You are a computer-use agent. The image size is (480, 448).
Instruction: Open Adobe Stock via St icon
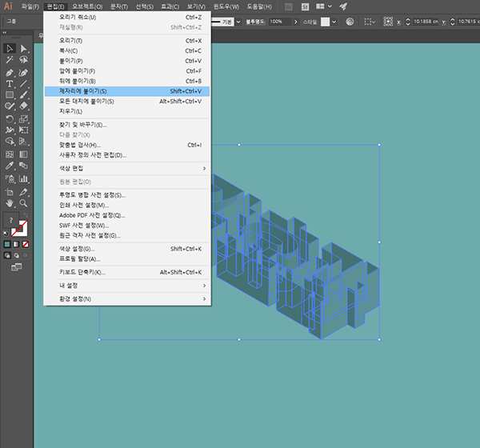pos(305,6)
